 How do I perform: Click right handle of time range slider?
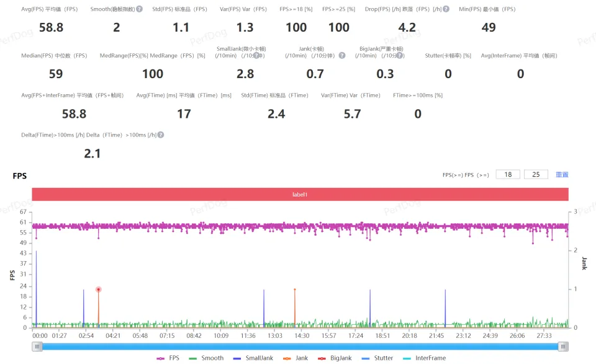563,347
